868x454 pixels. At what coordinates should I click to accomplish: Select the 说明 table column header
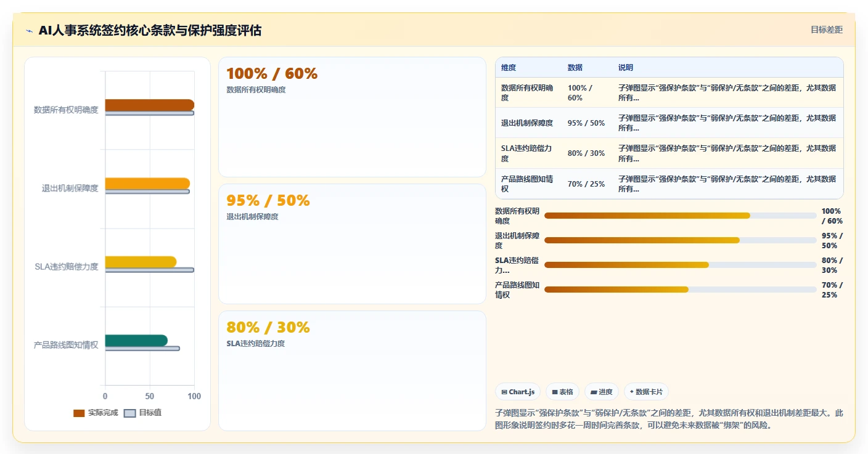click(626, 68)
